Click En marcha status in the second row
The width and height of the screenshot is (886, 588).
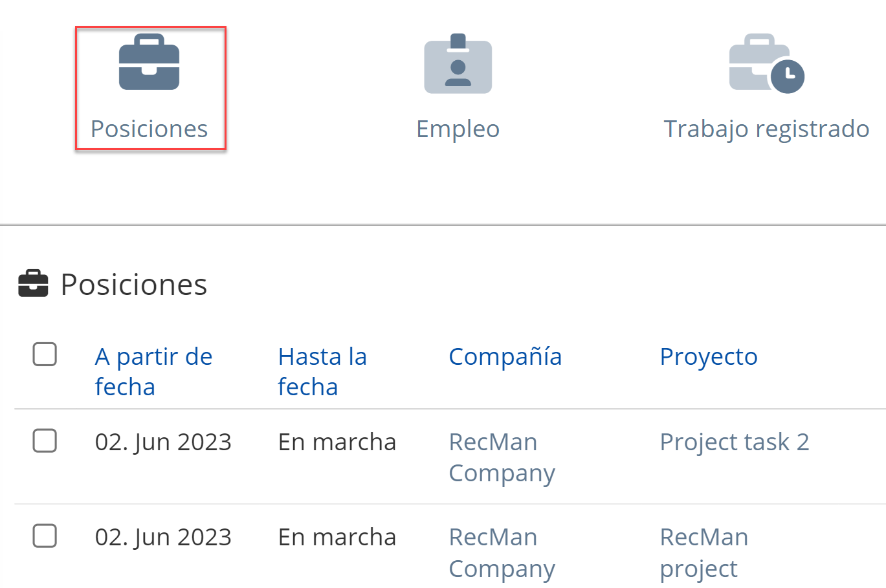pyautogui.click(x=337, y=537)
